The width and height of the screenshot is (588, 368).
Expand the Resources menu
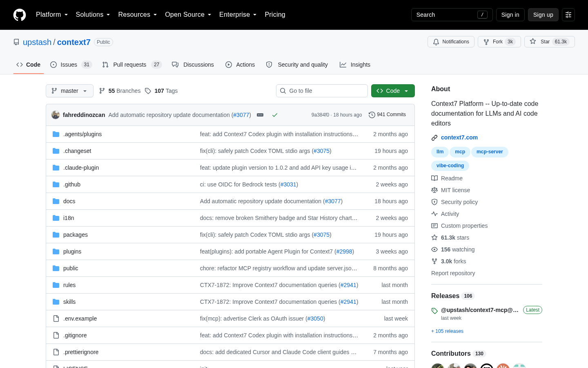tap(138, 15)
